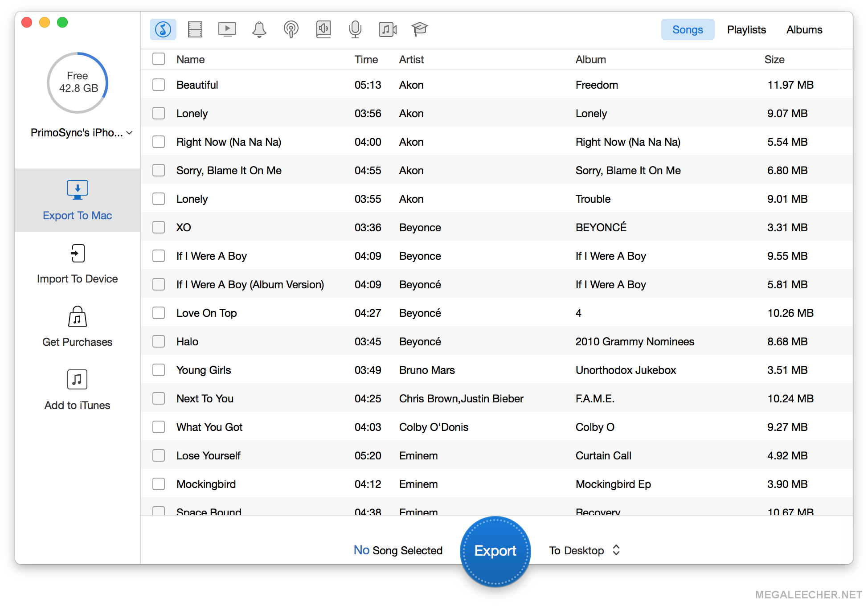Screen dimensions: 868x606
Task: Open Export To Mac in sidebar
Action: click(x=78, y=200)
